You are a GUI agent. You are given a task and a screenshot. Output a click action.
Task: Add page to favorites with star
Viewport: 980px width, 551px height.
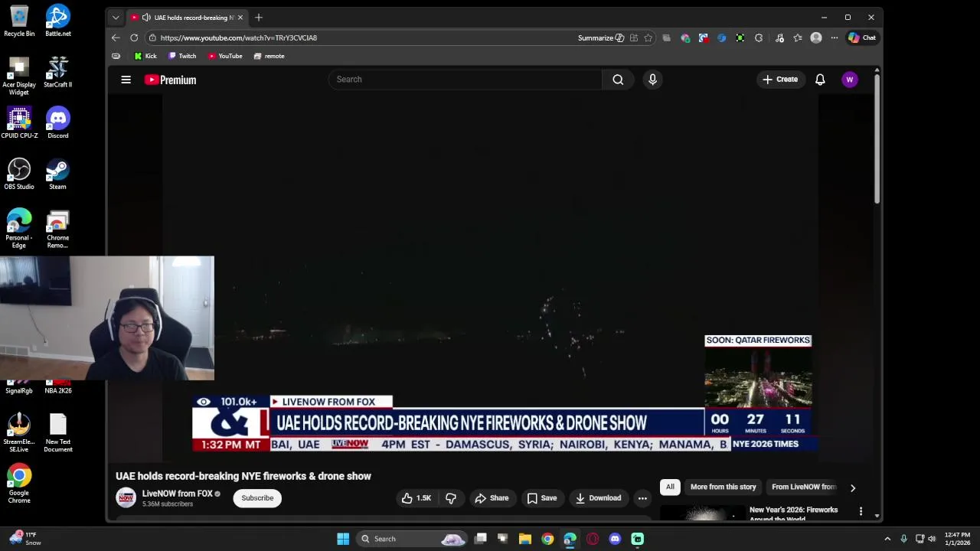click(648, 37)
